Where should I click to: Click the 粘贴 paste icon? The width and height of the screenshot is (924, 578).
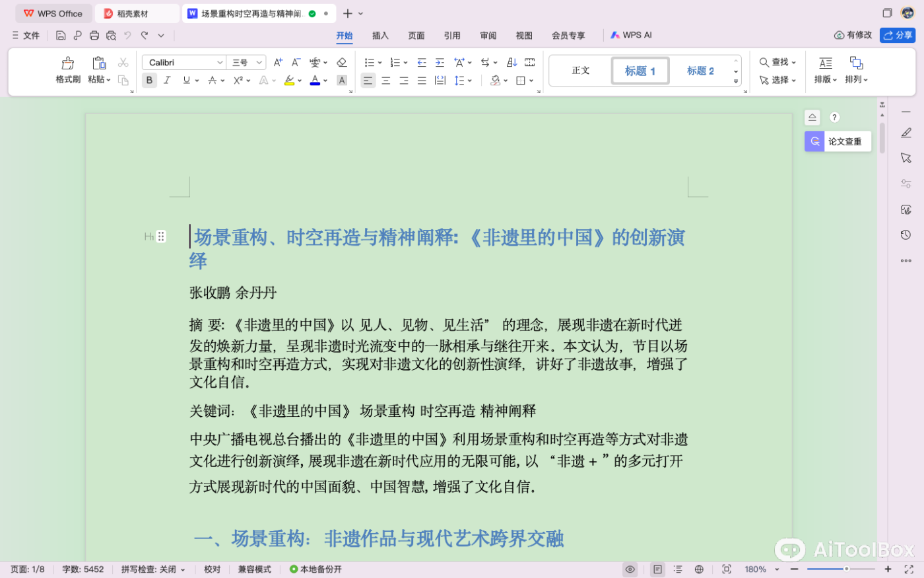[98, 63]
